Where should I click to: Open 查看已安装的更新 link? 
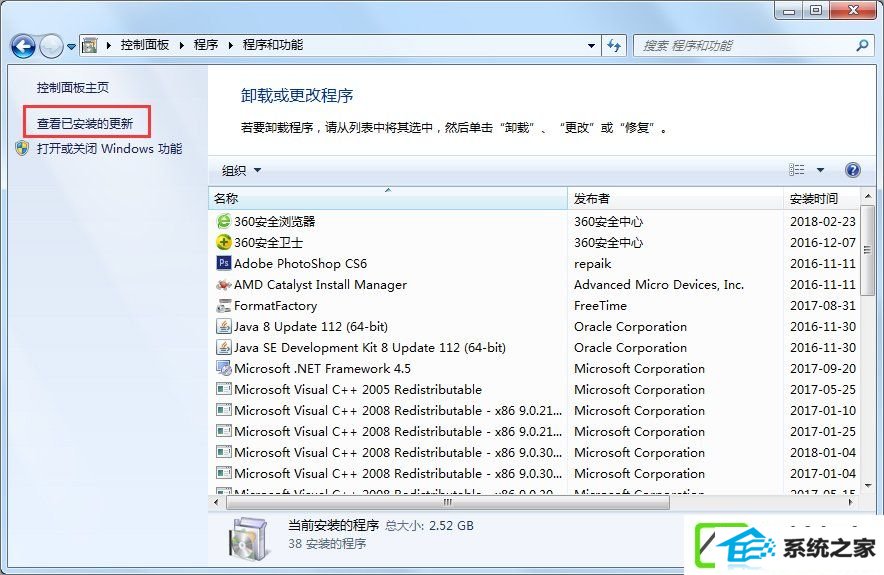pos(85,123)
